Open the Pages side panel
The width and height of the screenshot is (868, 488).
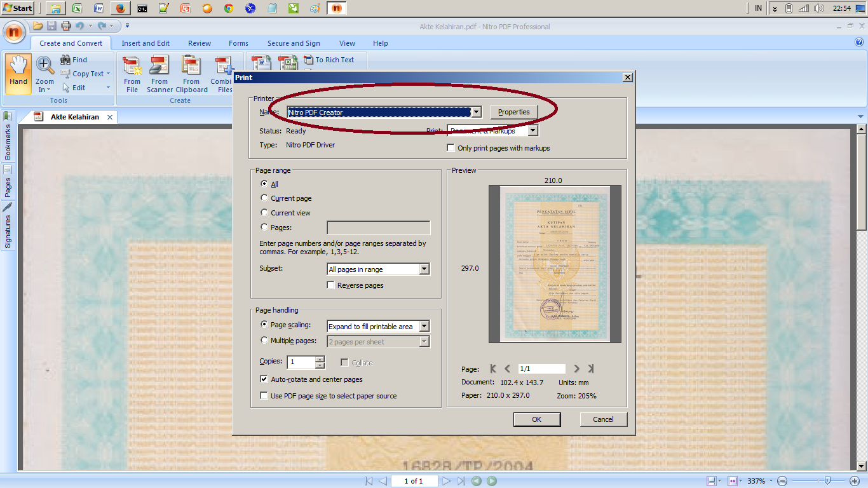pos(8,182)
